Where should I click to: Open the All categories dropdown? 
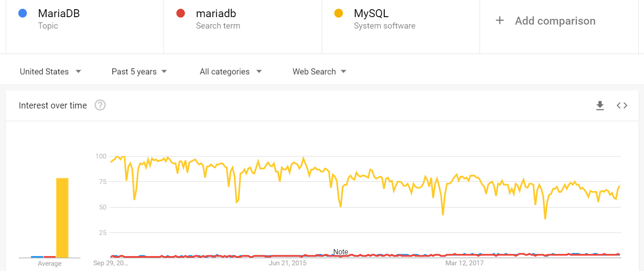(230, 71)
